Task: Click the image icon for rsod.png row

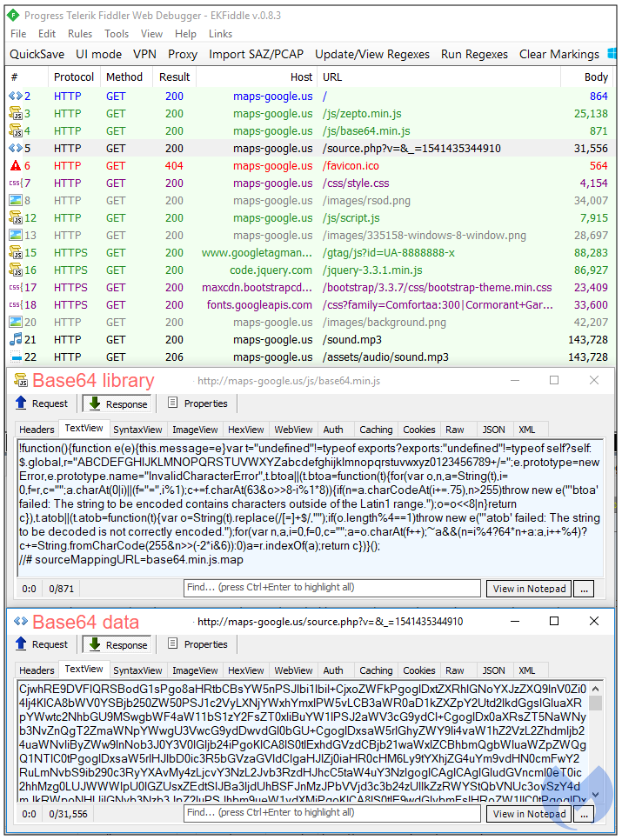Action: click(15, 201)
